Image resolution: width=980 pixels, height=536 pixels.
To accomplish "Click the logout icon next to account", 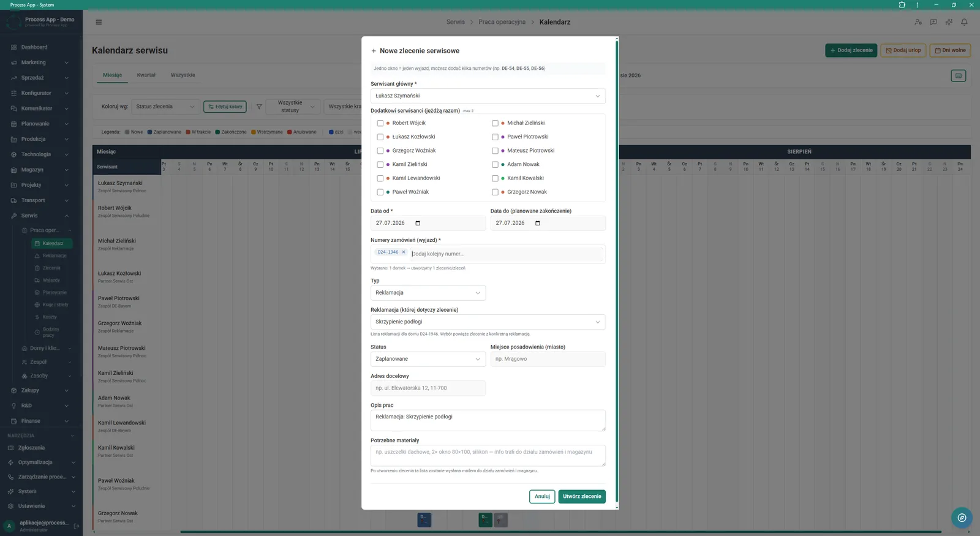I will pyautogui.click(x=77, y=526).
